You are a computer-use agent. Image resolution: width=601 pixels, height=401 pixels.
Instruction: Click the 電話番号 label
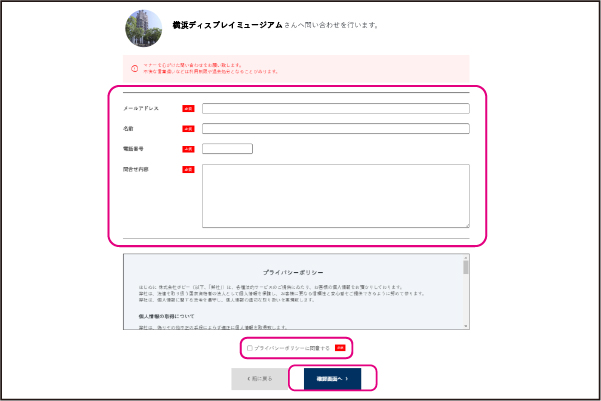point(133,149)
